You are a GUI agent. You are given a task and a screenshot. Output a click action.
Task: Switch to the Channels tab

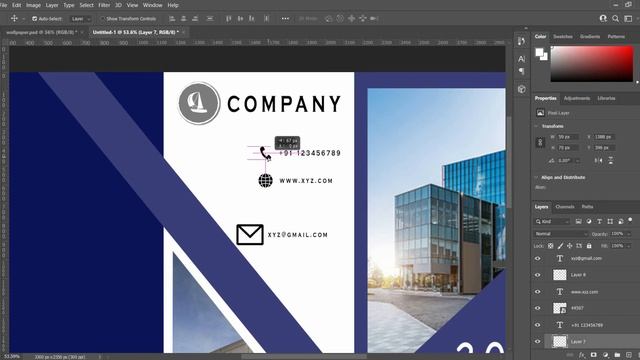pos(564,207)
